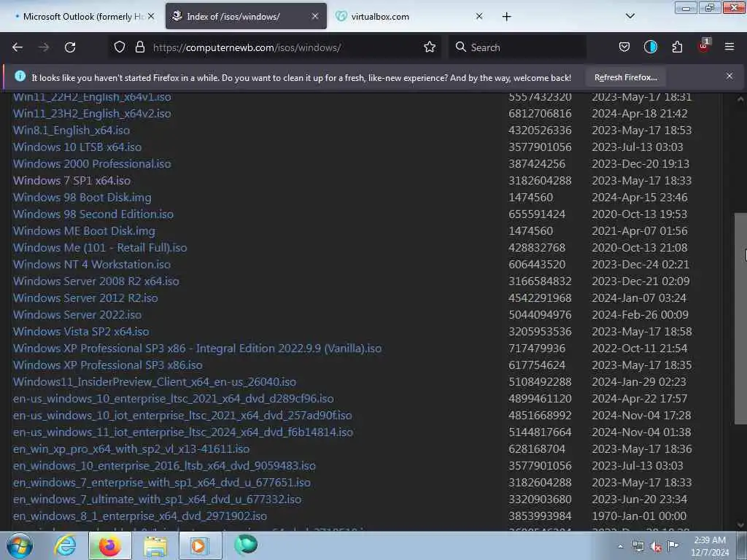
Task: Open en-us_windows_10_enterprise_ltsc_2021 dvd_d289cf96.iso link
Action: (174, 399)
